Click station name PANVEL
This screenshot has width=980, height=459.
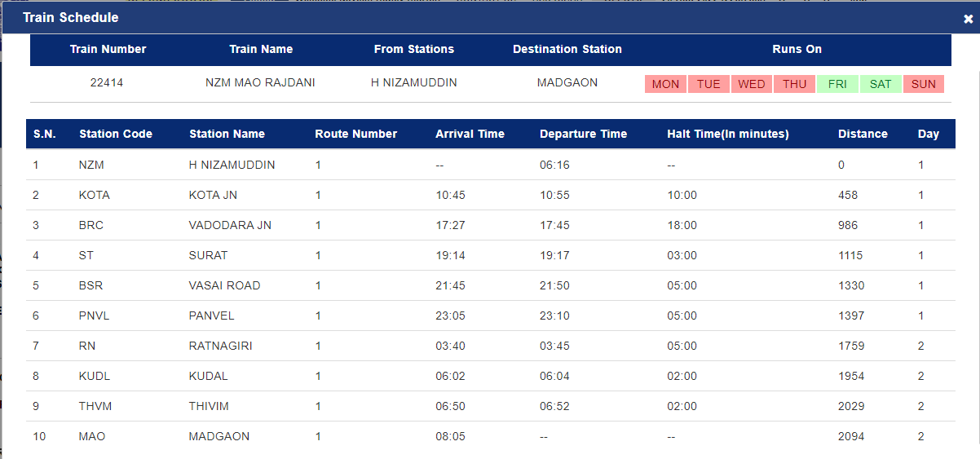(211, 316)
